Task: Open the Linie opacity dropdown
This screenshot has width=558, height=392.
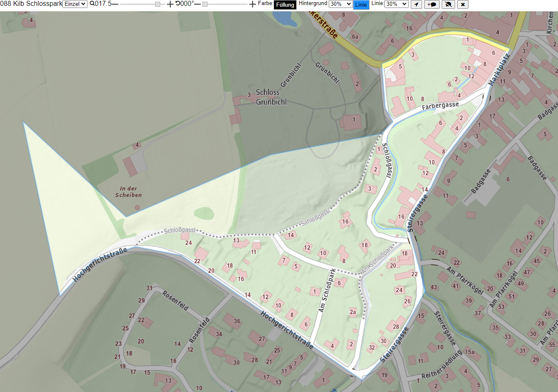Action: pyautogui.click(x=396, y=4)
